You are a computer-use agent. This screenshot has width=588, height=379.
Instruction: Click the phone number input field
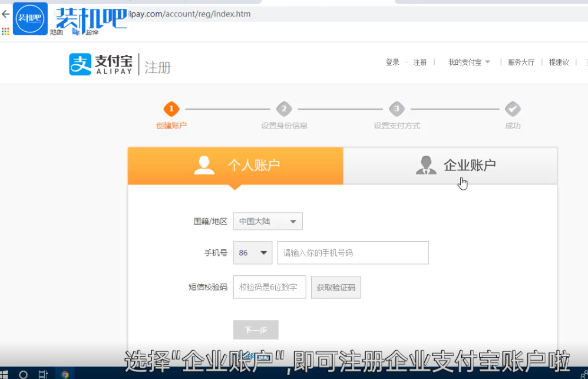coord(352,252)
